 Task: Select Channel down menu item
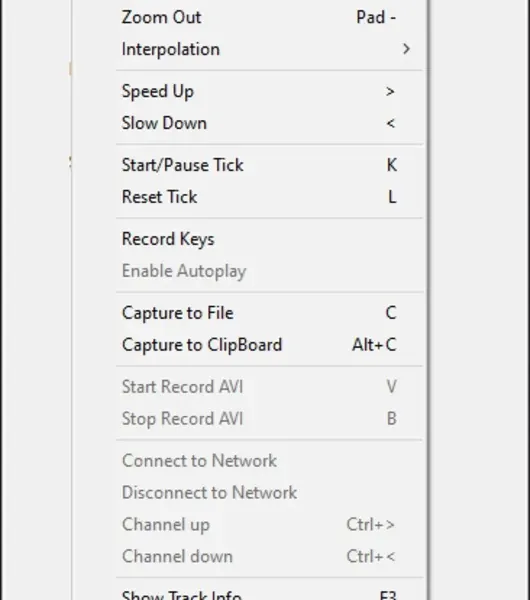point(269,556)
